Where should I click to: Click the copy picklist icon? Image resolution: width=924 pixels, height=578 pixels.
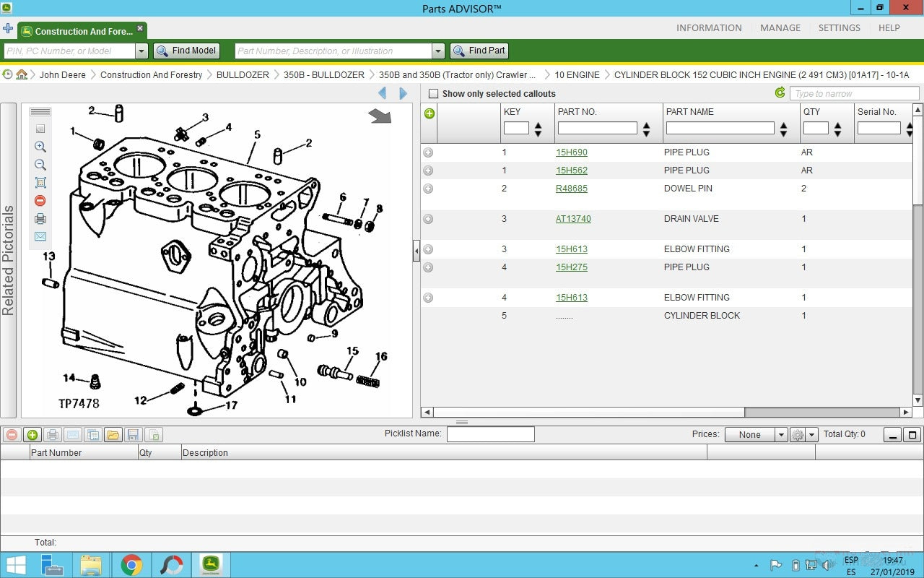(92, 435)
